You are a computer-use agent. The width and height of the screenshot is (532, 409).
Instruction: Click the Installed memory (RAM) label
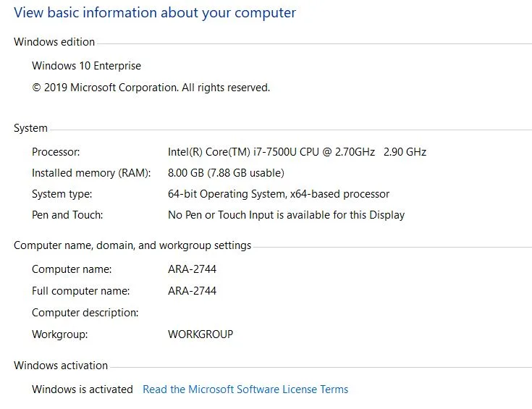tap(91, 173)
